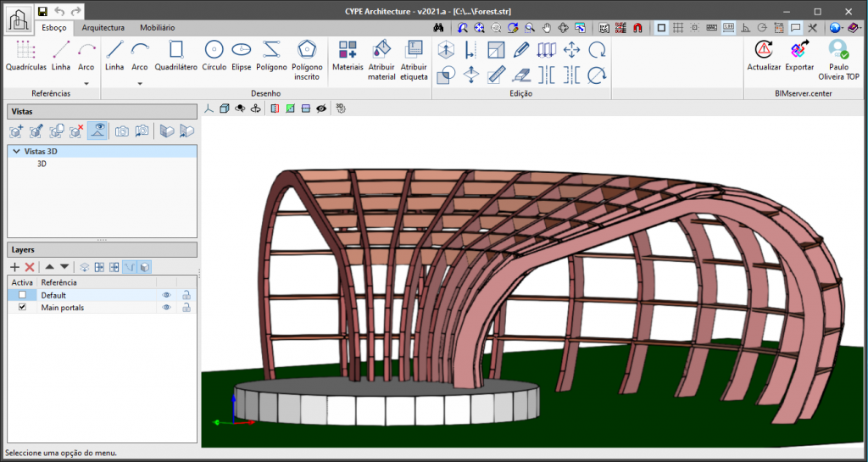This screenshot has height=462, width=868.
Task: Select the Quadrilátero drawing tool
Action: click(x=175, y=56)
